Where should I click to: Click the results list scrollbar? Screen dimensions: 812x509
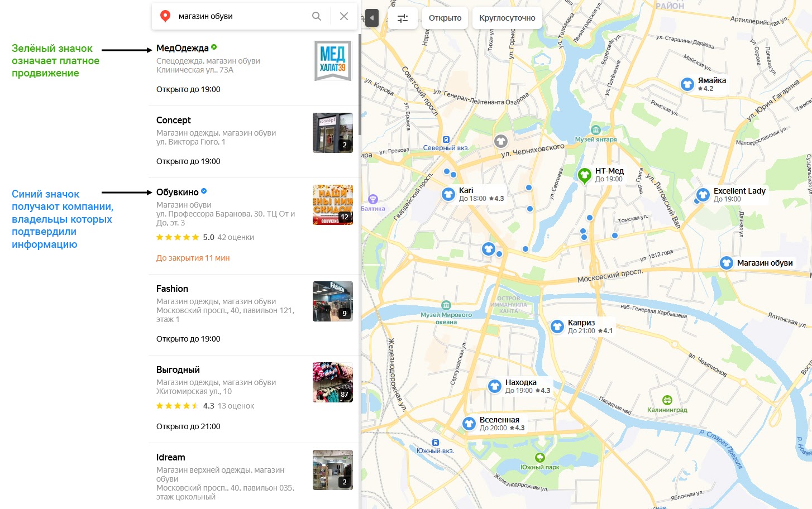(360, 84)
